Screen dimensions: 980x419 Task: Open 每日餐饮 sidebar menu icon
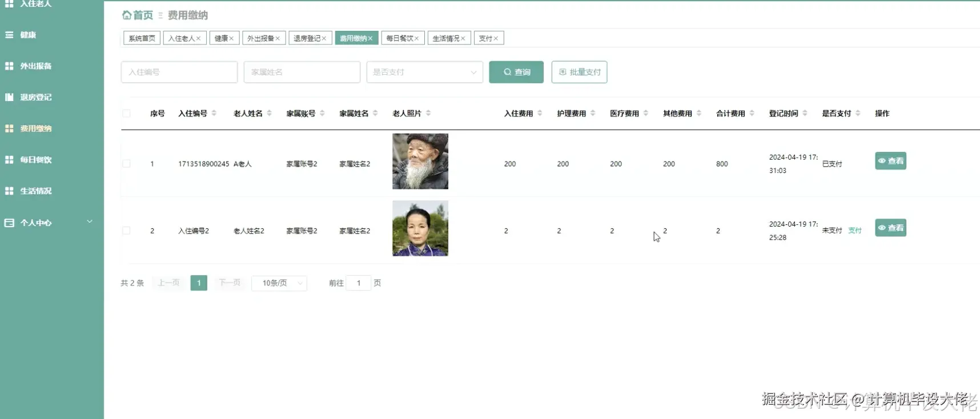pyautogui.click(x=9, y=159)
